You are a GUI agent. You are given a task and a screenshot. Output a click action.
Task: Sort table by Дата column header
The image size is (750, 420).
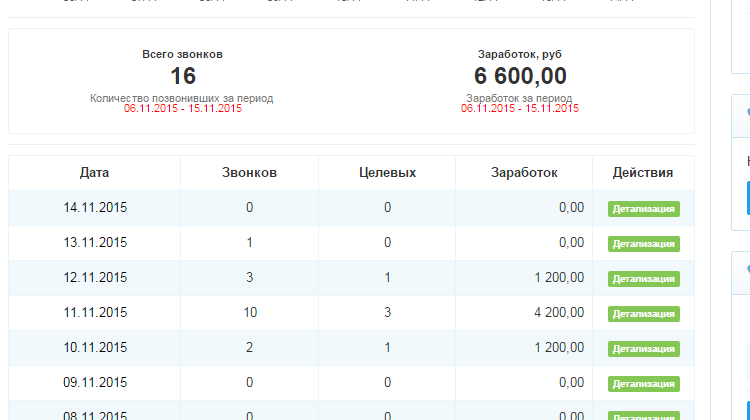(x=95, y=173)
